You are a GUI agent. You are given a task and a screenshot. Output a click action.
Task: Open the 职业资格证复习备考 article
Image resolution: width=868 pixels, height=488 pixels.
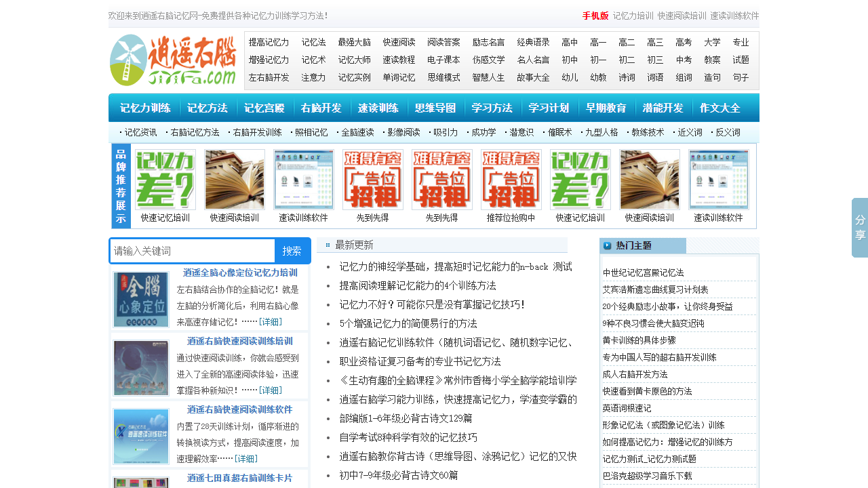click(420, 361)
